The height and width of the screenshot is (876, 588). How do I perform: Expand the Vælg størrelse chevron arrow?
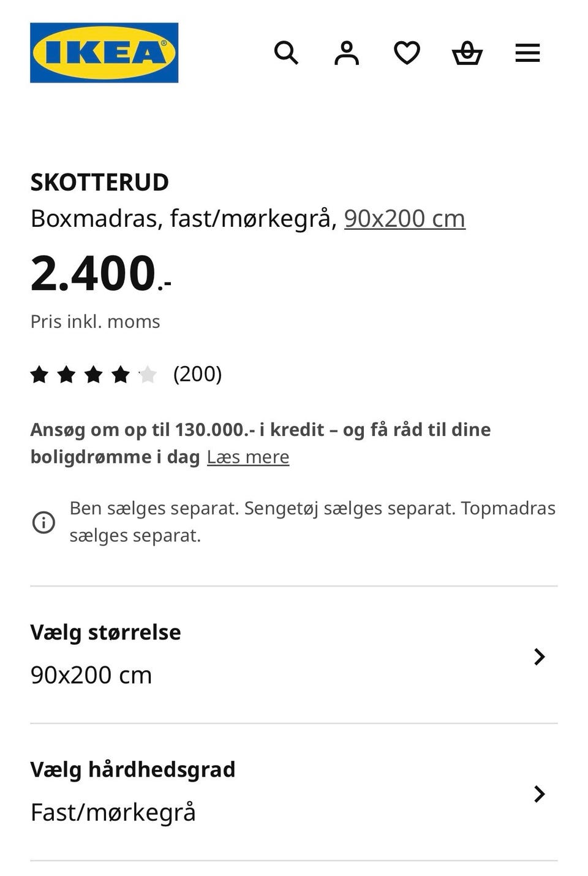[539, 657]
